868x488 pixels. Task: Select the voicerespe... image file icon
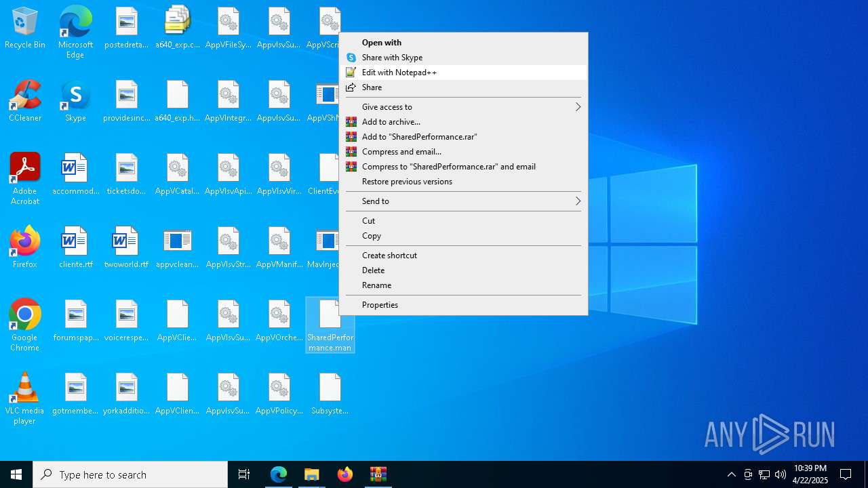(126, 321)
